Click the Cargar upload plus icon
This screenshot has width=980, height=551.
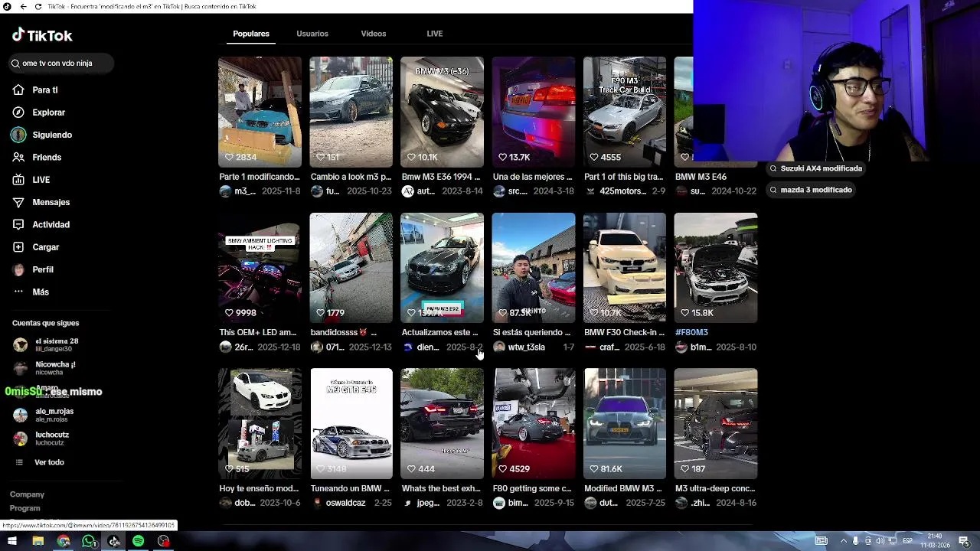point(18,247)
